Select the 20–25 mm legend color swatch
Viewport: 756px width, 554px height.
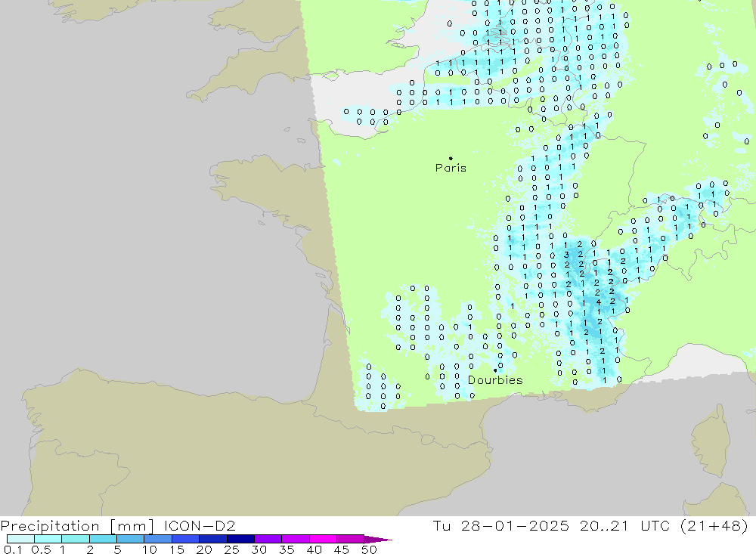pos(212,539)
